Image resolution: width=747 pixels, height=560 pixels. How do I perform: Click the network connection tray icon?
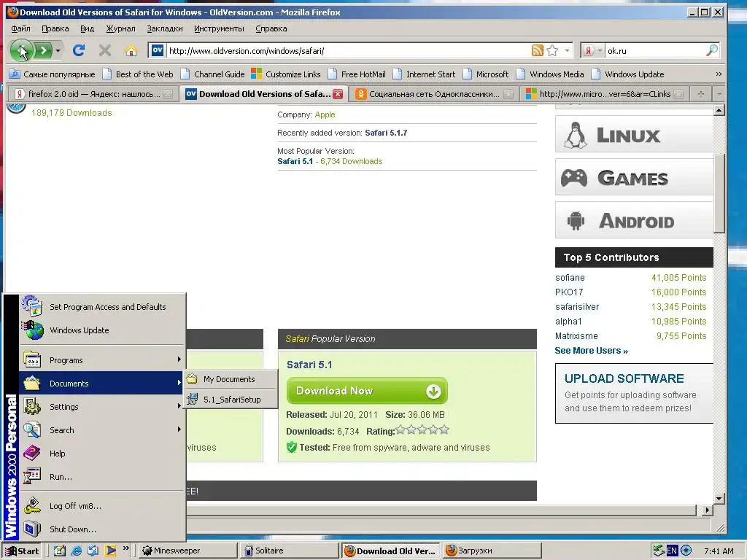[x=659, y=551]
